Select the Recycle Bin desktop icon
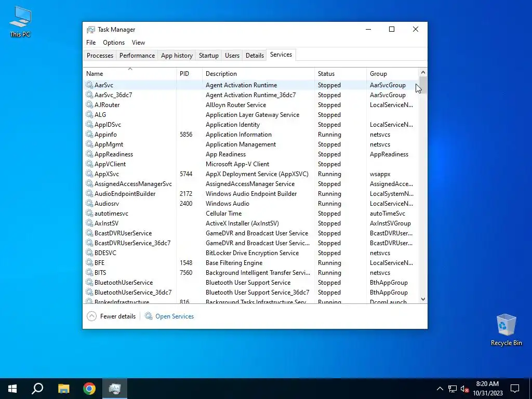 [x=506, y=330]
